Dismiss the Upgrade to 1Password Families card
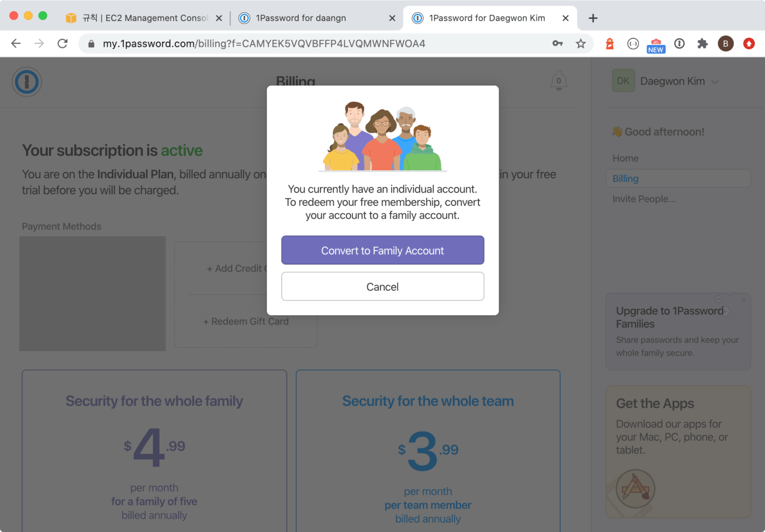The image size is (765, 532). coord(743,301)
